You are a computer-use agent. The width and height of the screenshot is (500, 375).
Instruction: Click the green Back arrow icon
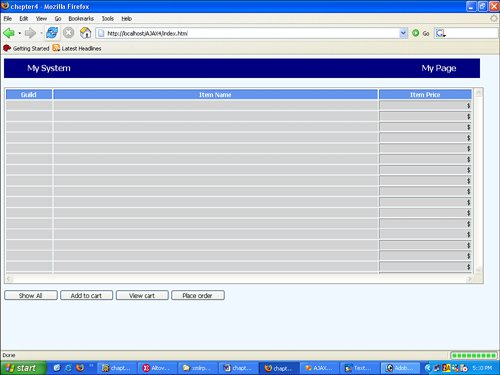point(9,33)
